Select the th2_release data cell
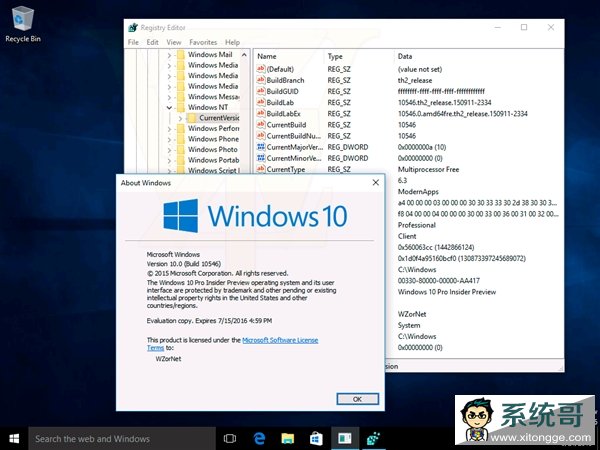 [x=415, y=80]
